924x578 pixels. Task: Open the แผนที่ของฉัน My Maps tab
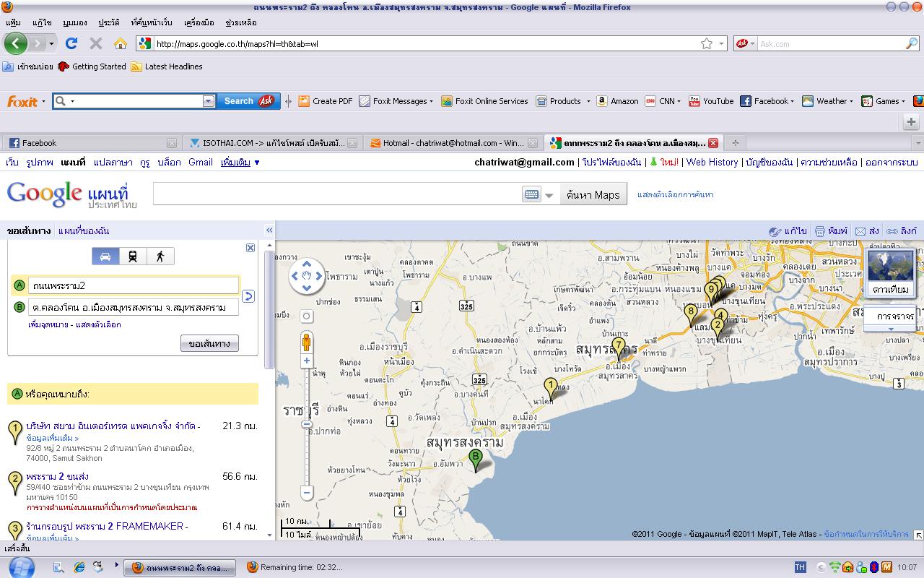pyautogui.click(x=84, y=231)
